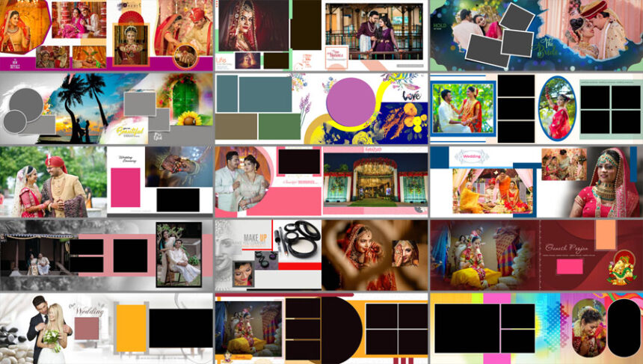Pick the Western couple template with orange rectangle
Screen dimensions: 643x364
[107, 328]
